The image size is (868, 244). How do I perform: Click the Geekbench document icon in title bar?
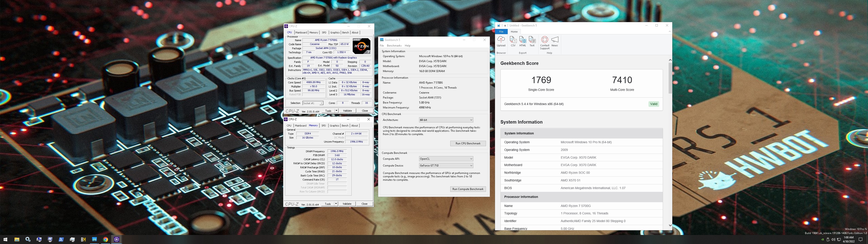click(499, 25)
